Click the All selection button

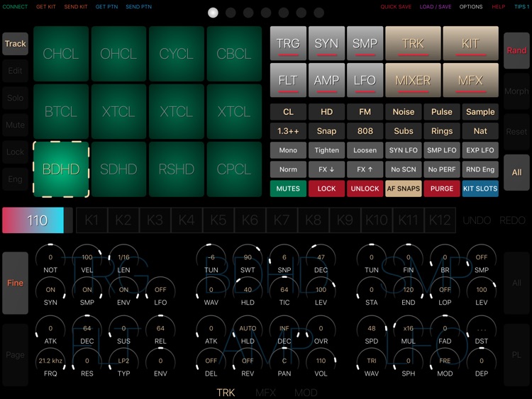pos(516,172)
